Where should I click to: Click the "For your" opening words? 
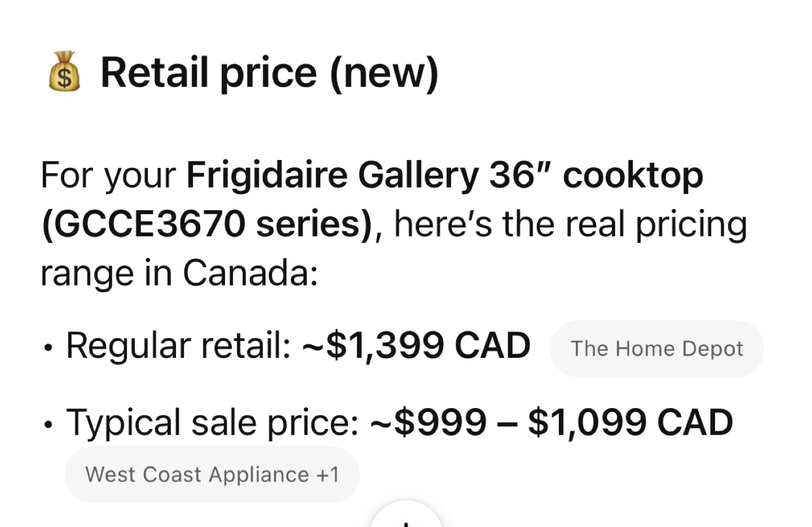pyautogui.click(x=108, y=175)
